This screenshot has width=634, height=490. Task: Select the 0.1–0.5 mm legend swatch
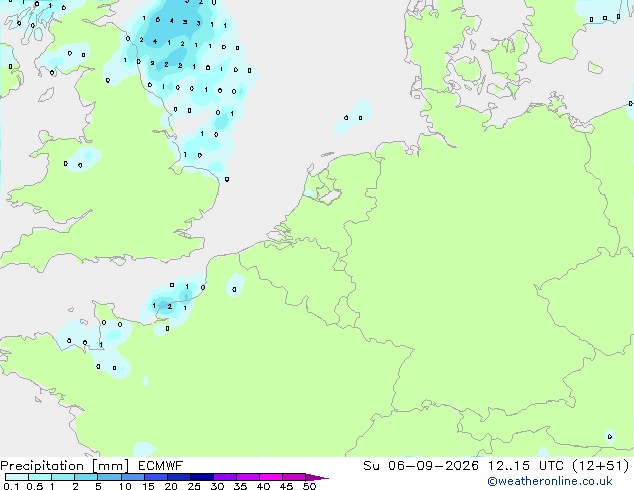(17, 477)
